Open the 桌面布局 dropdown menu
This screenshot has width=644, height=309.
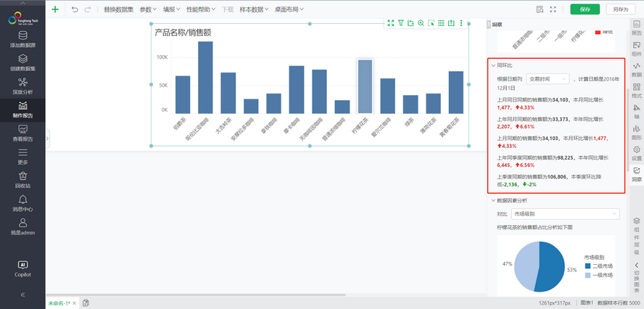tap(289, 9)
